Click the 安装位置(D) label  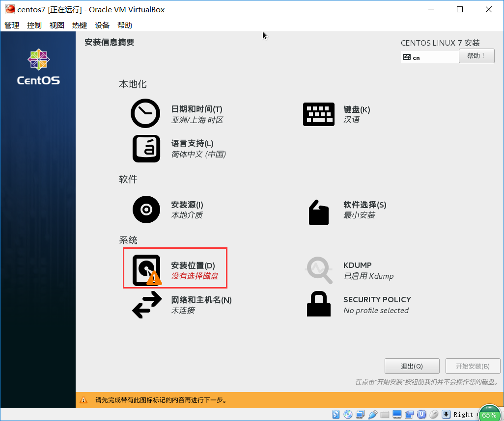pos(193,265)
